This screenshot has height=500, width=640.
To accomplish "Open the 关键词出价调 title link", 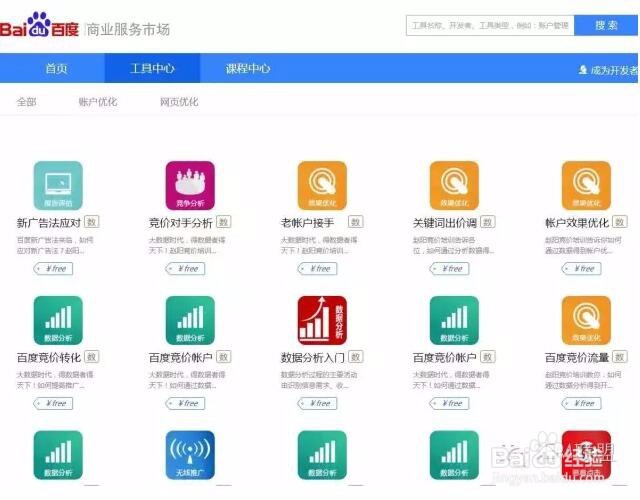I will (x=445, y=222).
